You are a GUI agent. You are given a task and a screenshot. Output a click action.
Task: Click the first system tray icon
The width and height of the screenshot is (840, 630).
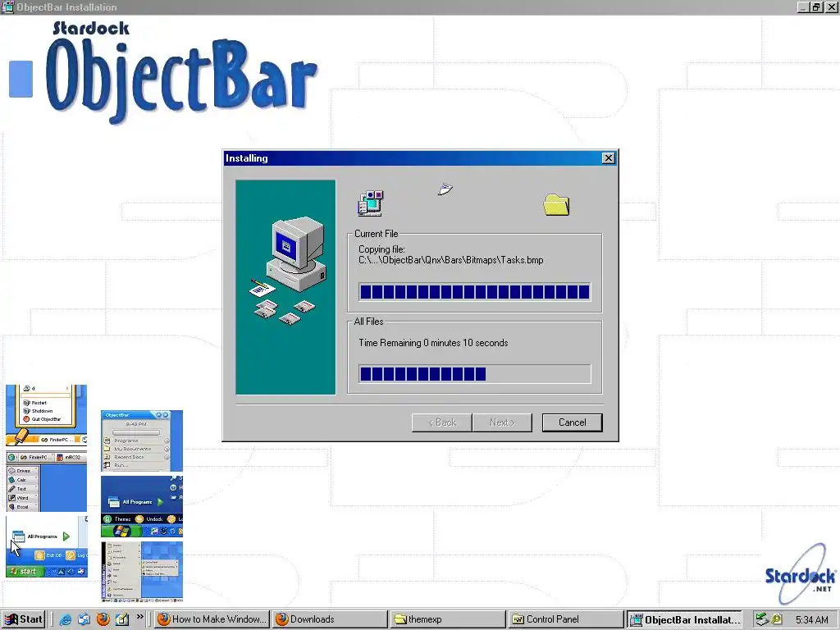point(761,619)
